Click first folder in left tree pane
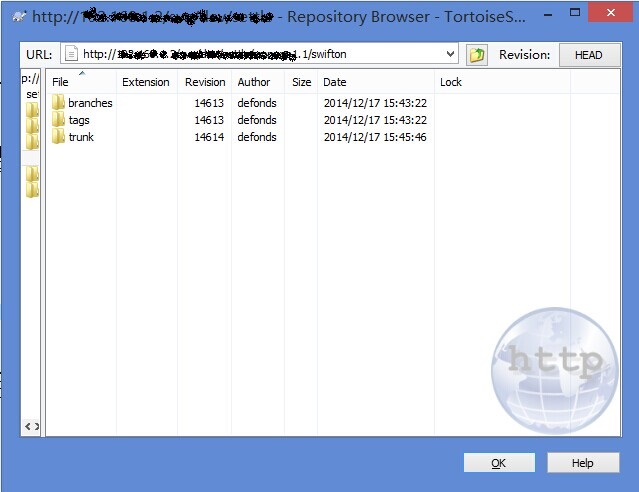639x492 pixels. (32, 110)
